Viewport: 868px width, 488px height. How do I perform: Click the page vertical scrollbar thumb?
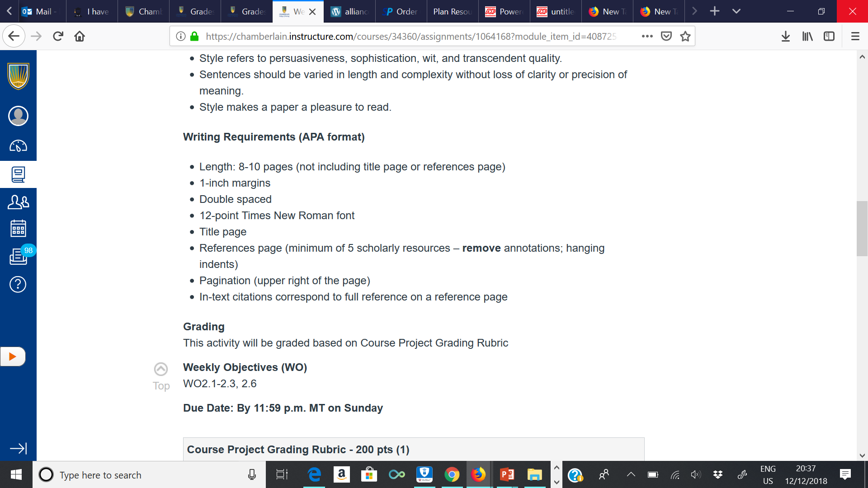pyautogui.click(x=862, y=229)
